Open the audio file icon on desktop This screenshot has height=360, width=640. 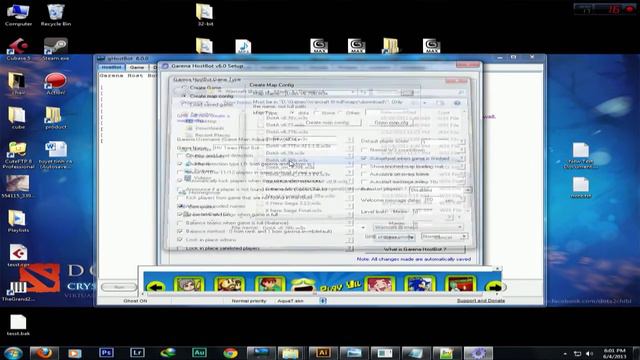(x=243, y=47)
